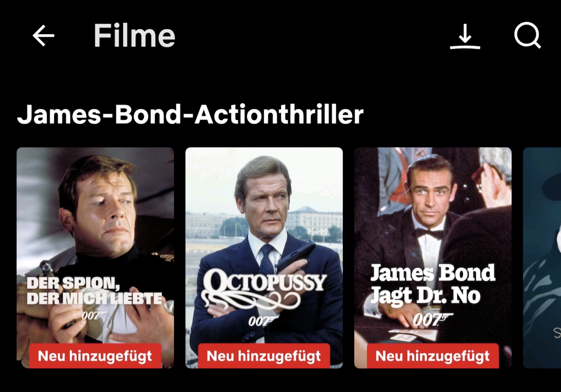The width and height of the screenshot is (561, 392).
Task: Go back using the left arrow
Action: coord(43,36)
